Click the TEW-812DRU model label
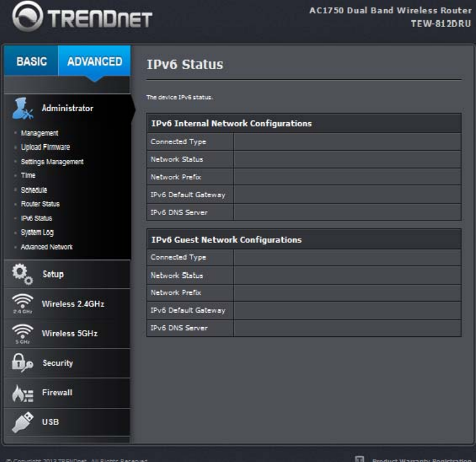 pyautogui.click(x=441, y=24)
